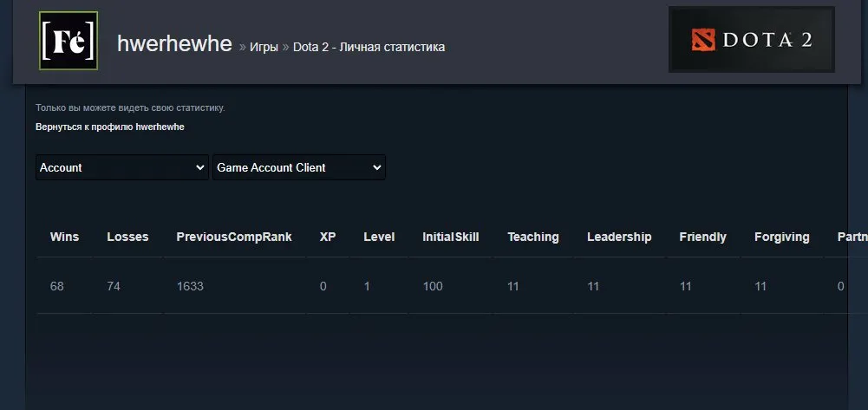
Task: Select the PreviousCompRank value 1633
Action: (190, 286)
